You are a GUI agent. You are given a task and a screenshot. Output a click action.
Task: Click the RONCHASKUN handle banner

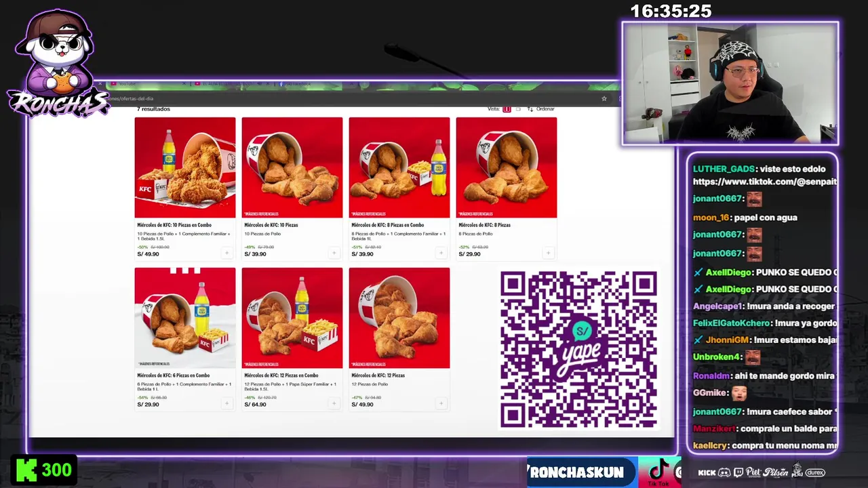582,472
